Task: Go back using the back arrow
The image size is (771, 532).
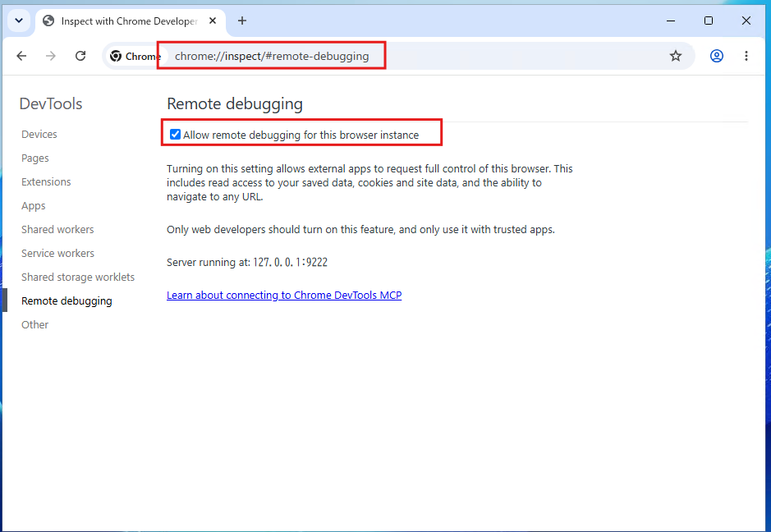Action: [x=21, y=56]
